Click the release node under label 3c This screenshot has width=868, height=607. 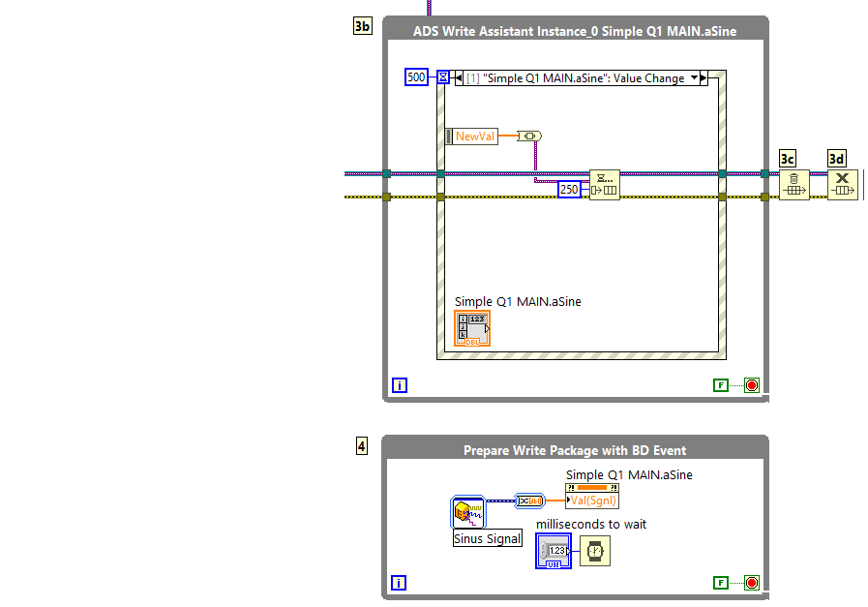click(793, 183)
